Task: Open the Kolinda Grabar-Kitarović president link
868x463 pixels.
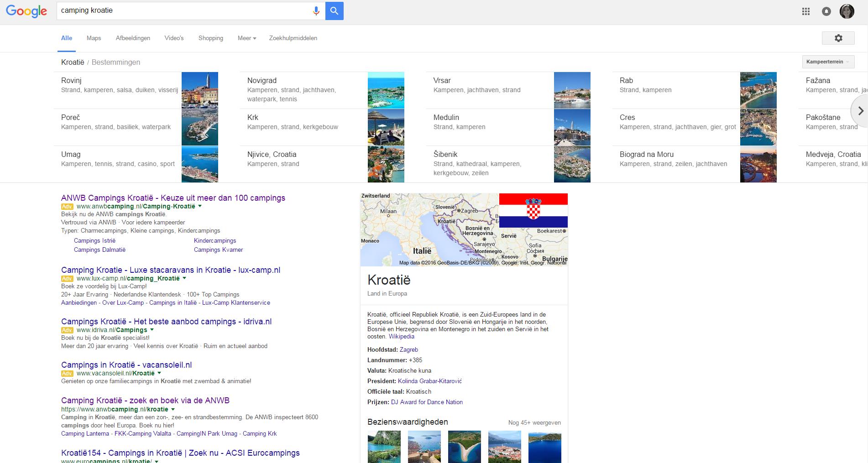Action: 430,381
